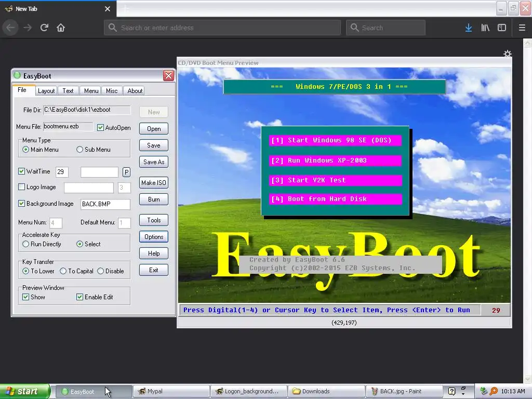
Task: Click the Menu File name field
Action: click(x=68, y=127)
